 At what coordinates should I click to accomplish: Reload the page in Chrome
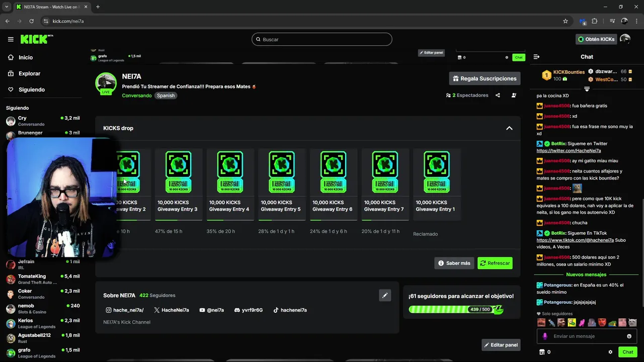pyautogui.click(x=31, y=21)
